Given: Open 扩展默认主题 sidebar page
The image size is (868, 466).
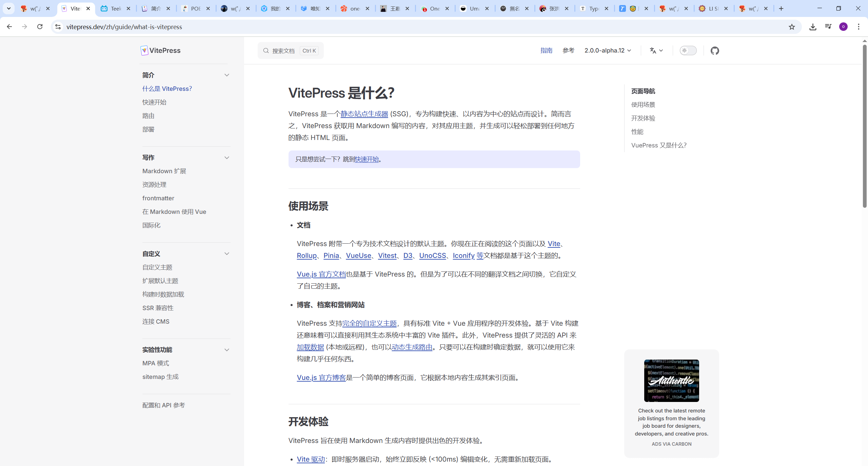Looking at the screenshot, I should coord(160,281).
